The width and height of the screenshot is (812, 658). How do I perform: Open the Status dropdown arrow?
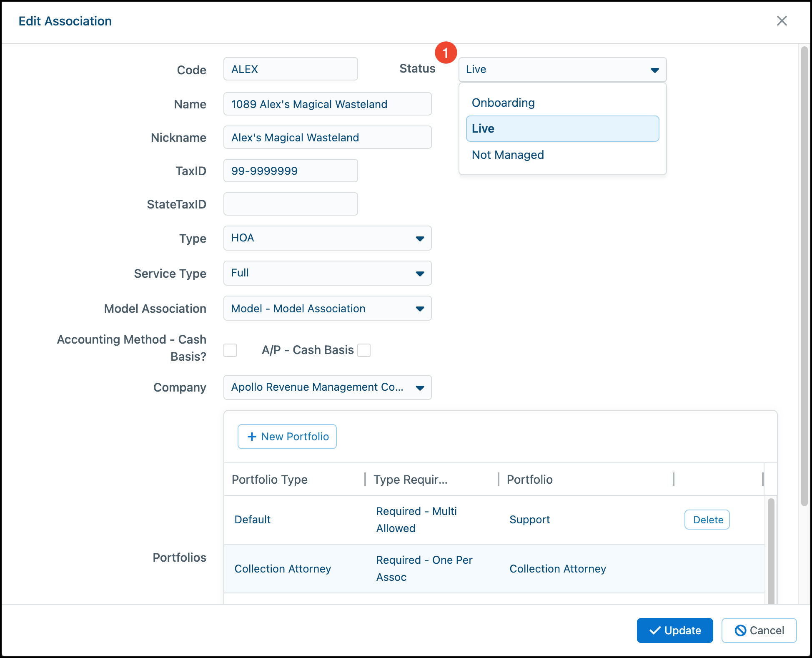(x=654, y=70)
